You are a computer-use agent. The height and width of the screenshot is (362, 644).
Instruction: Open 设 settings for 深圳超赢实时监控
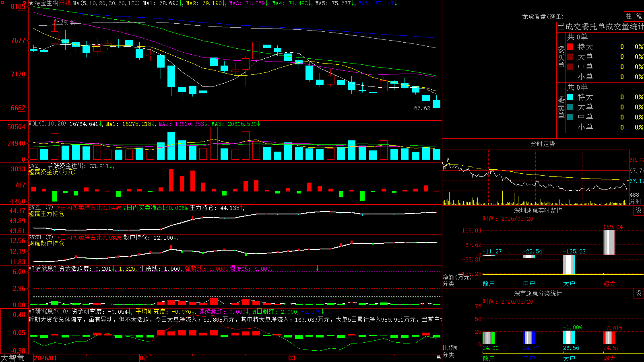[638, 210]
